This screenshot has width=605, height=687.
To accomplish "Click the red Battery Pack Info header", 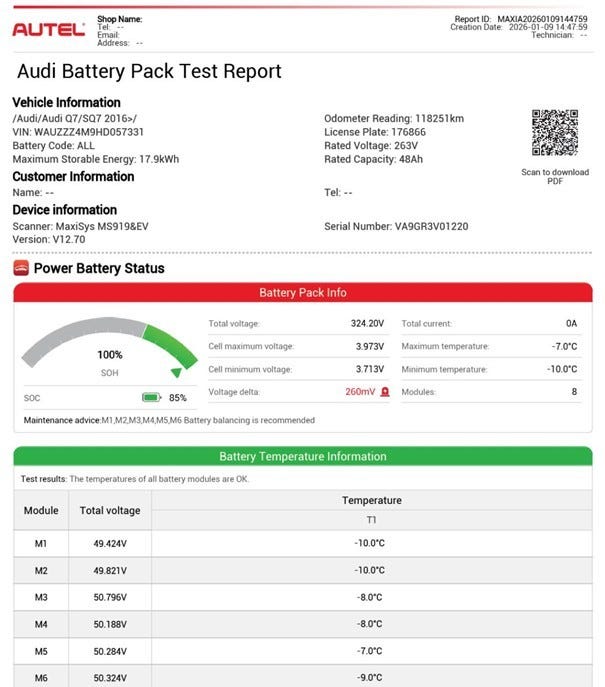I will point(303,292).
